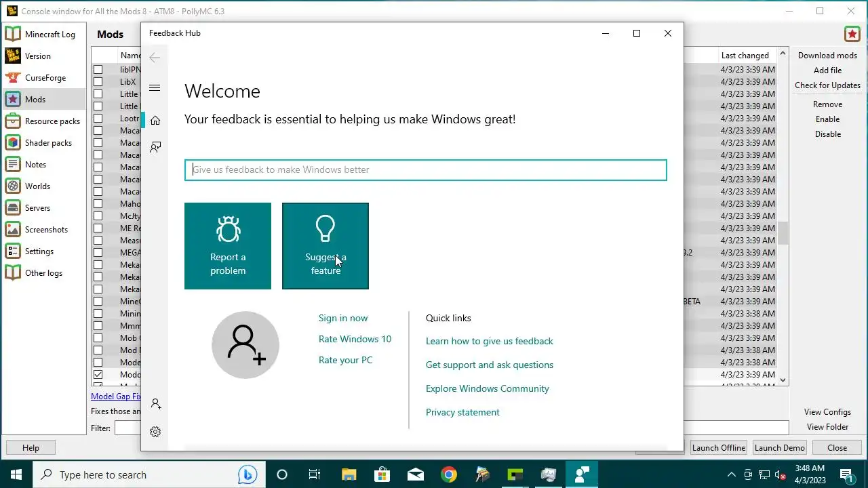Click Check for Updates in PollyMC

pos(827,85)
